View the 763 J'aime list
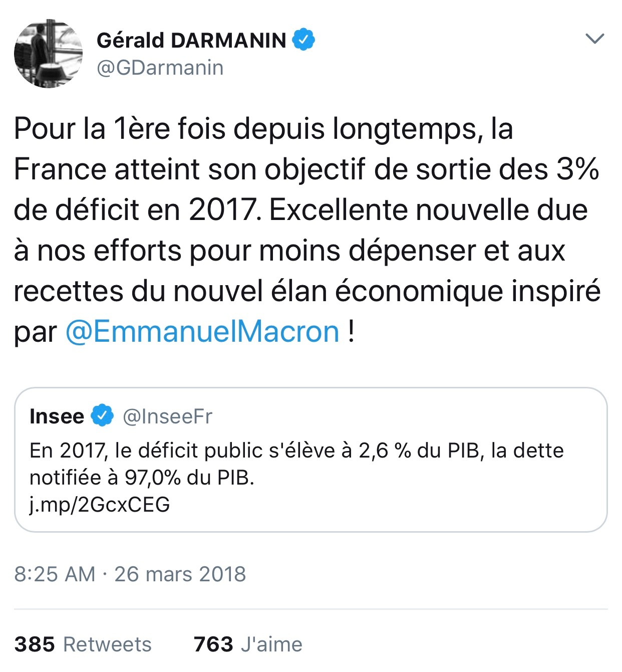622x672 pixels. click(248, 644)
